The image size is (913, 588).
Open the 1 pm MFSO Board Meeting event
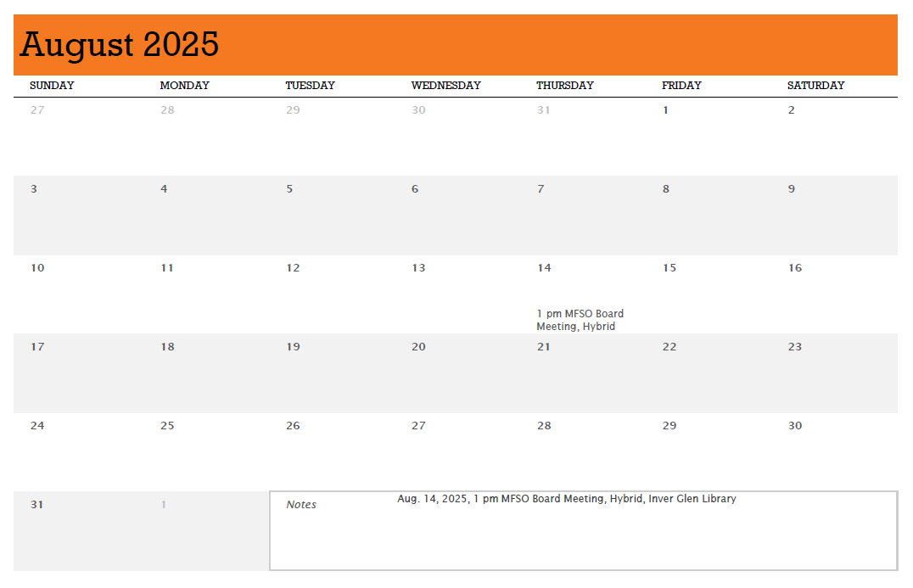coord(580,320)
